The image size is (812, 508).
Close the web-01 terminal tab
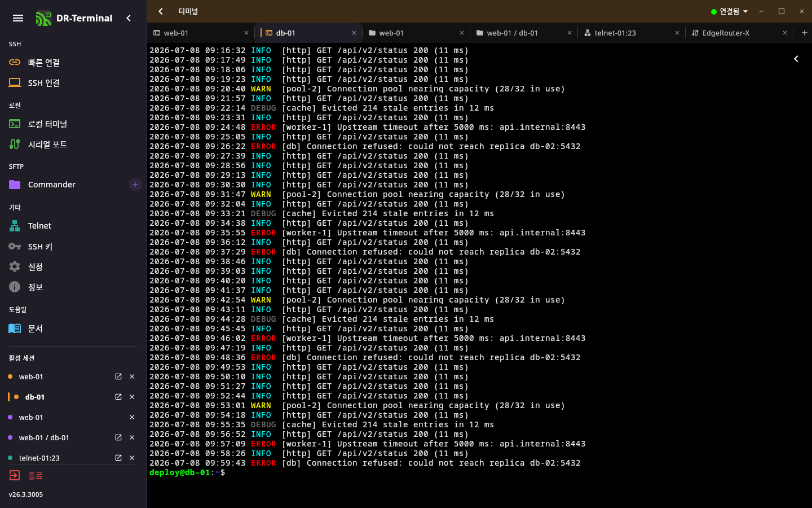click(246, 33)
